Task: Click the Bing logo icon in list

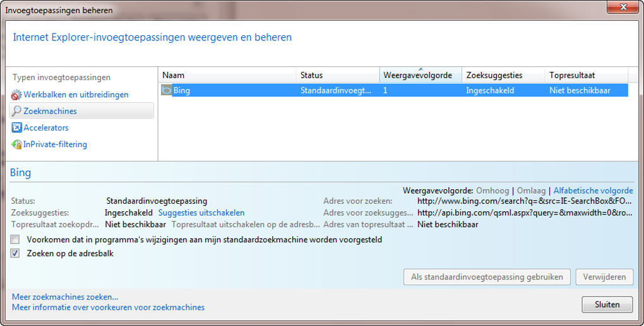Action: click(166, 90)
